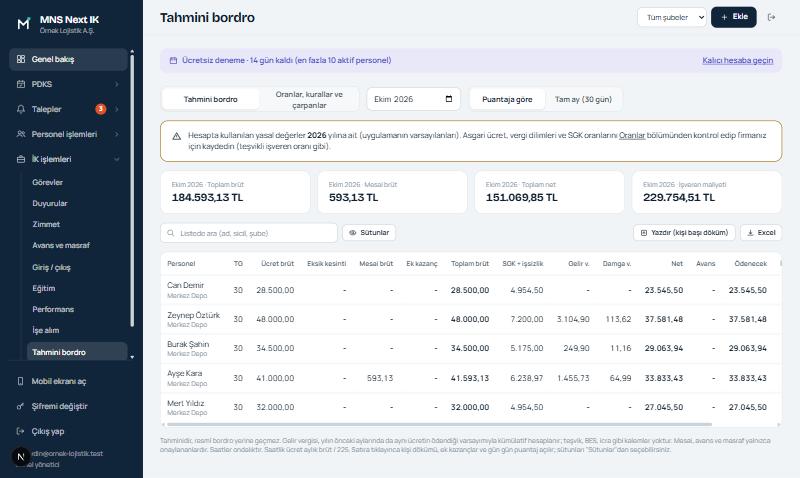The width and height of the screenshot is (800, 478).
Task: Click the 229.754,51 TL employer cost card
Action: (707, 192)
